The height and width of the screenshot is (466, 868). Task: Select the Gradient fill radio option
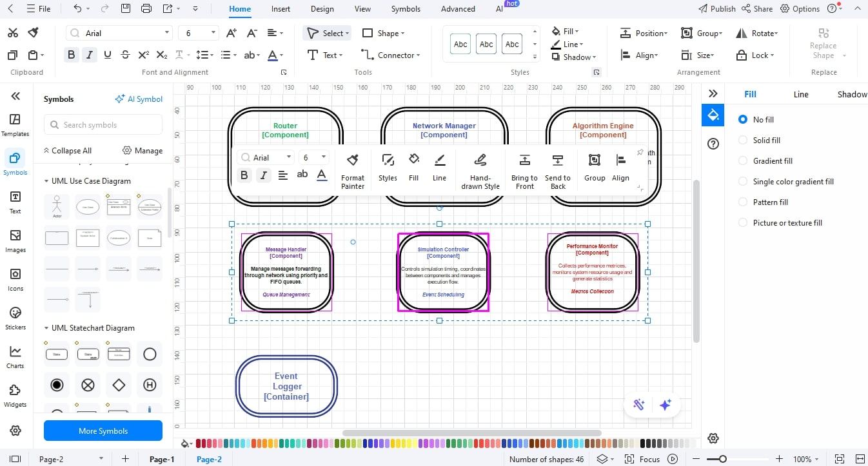tap(743, 160)
